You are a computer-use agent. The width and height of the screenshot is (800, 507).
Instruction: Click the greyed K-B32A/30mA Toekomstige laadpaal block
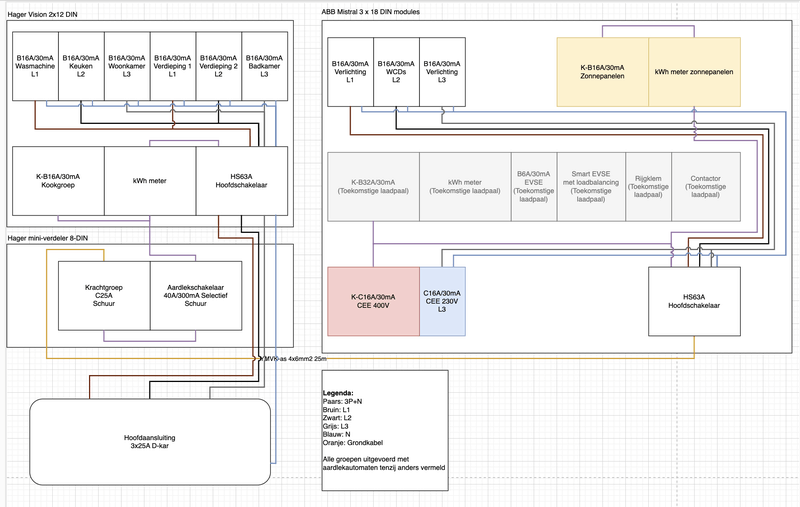click(373, 187)
